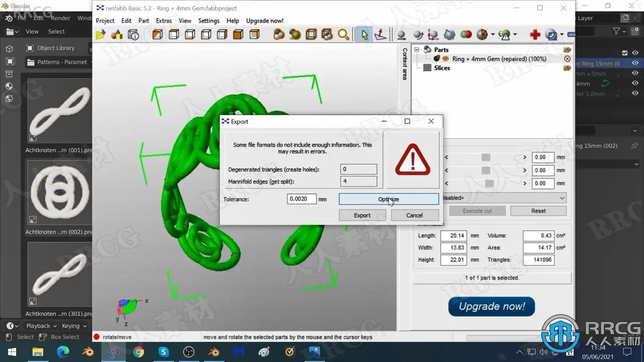
Task: Click the middle cut position slider handle
Action: pyautogui.click(x=486, y=170)
